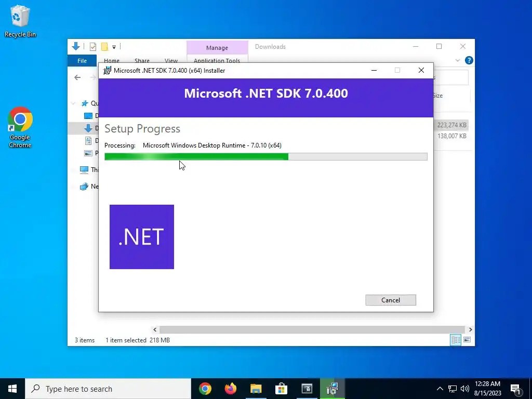The image size is (532, 399).
Task: Launch Firefox from the taskbar
Action: pos(231,389)
